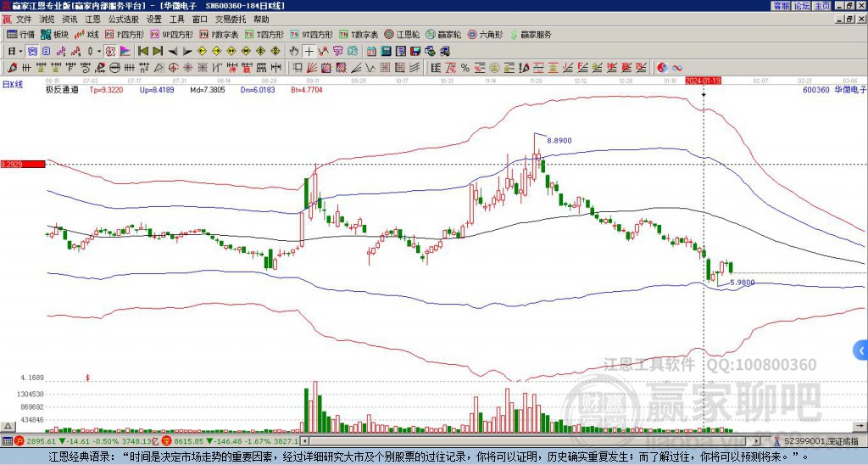Open the 江恩轮 (Gann wheel) tool
Viewport: 868px width, 465px height.
[403, 34]
